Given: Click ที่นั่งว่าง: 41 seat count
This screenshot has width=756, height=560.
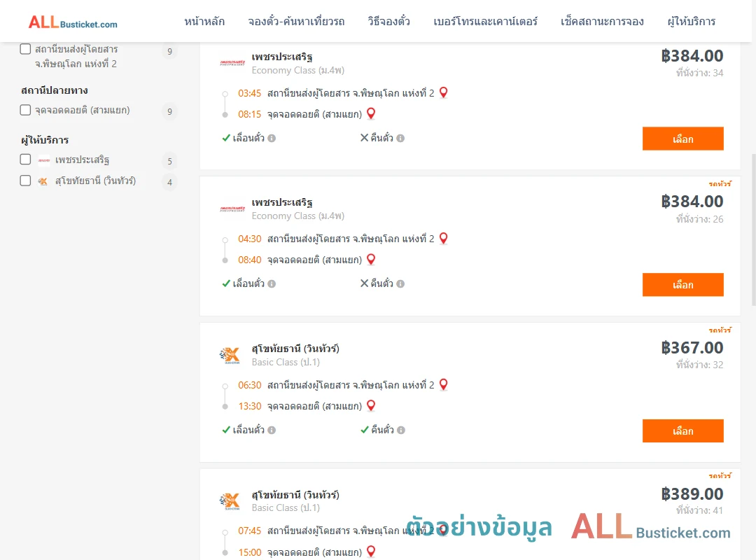Looking at the screenshot, I should pos(699,510).
